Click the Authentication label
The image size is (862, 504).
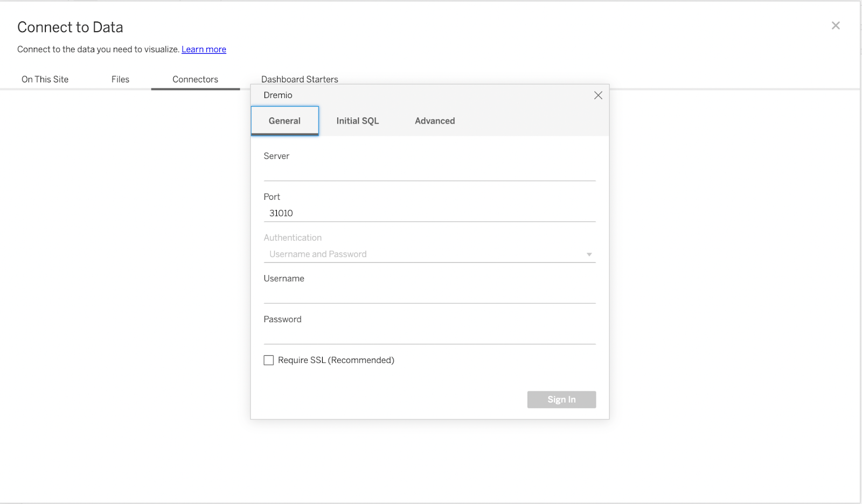pyautogui.click(x=293, y=237)
